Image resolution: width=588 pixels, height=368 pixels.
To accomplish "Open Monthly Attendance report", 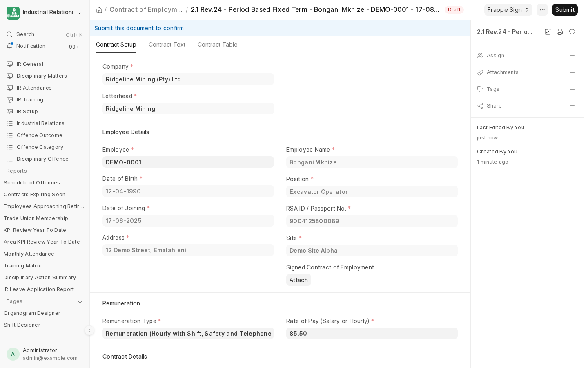I will point(29,254).
